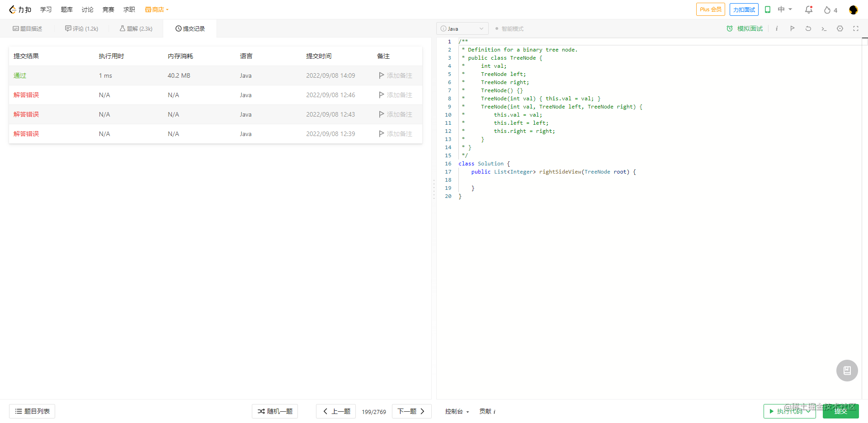Click the Plus 会员 button
Screen dimensions: 868x423
click(711, 9)
